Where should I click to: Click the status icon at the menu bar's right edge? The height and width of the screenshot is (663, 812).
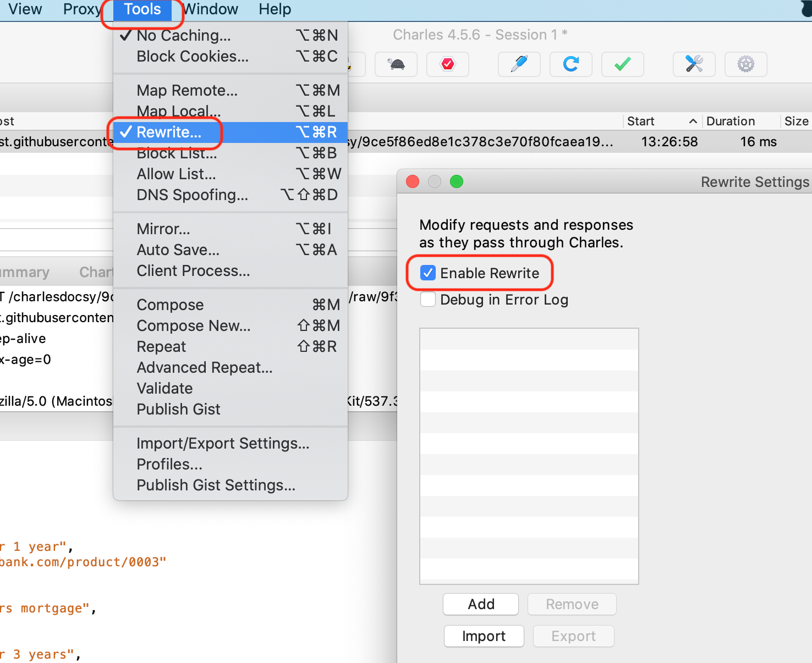[x=805, y=8]
